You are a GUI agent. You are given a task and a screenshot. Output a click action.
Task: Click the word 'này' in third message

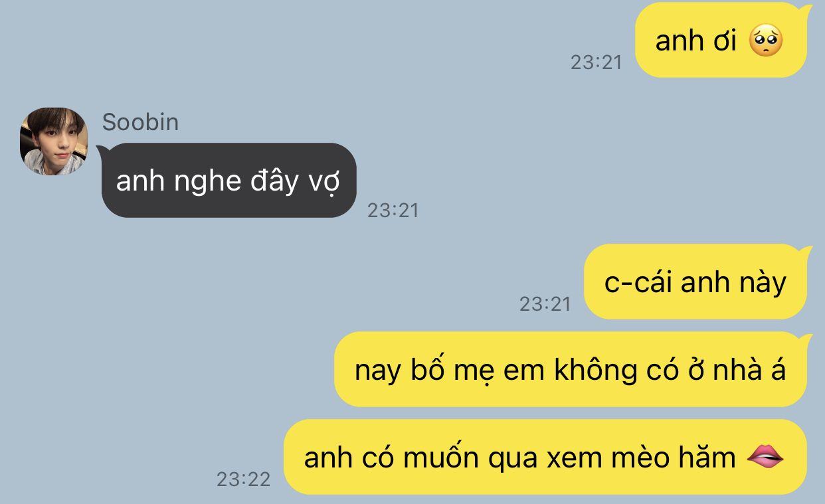point(763,283)
